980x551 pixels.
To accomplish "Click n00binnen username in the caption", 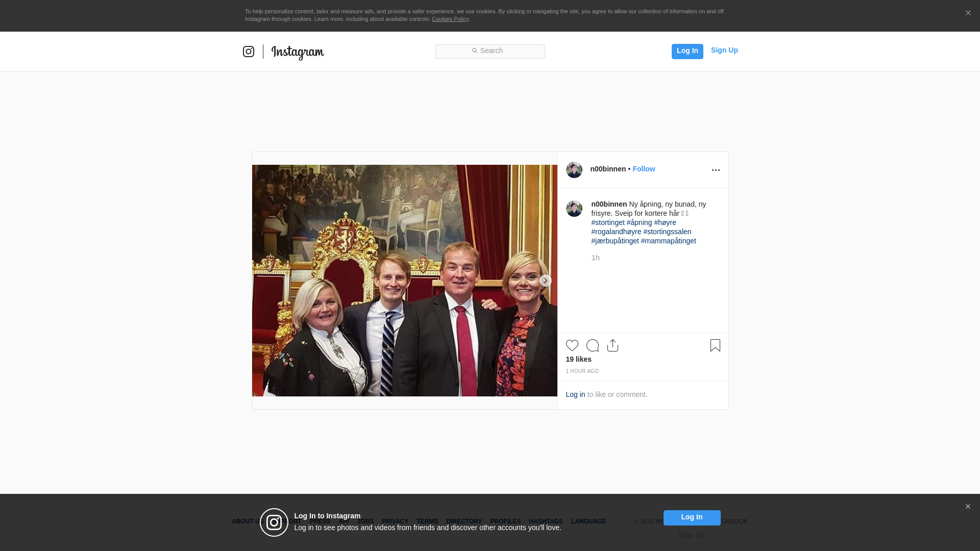I will [609, 204].
